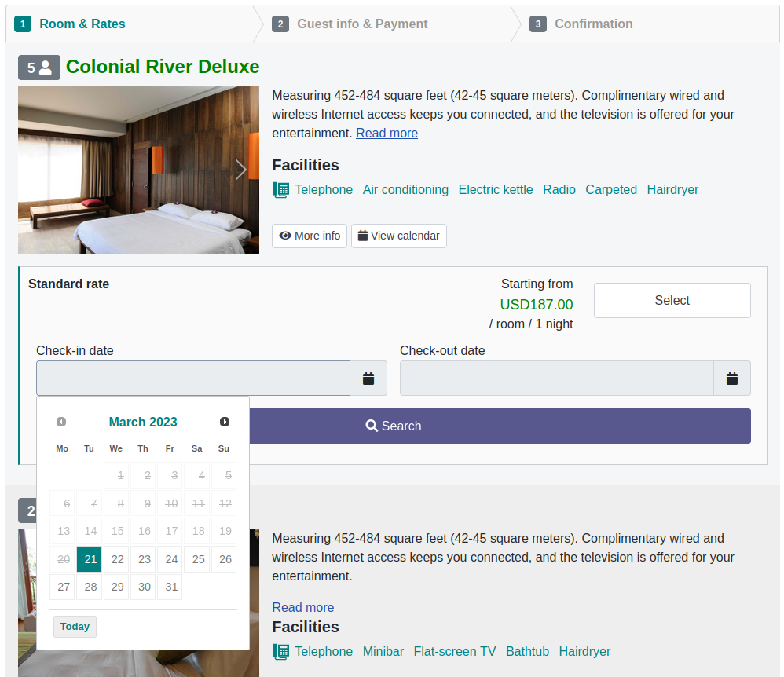Go to next month in datepicker
The width and height of the screenshot is (784, 677).
click(x=225, y=422)
